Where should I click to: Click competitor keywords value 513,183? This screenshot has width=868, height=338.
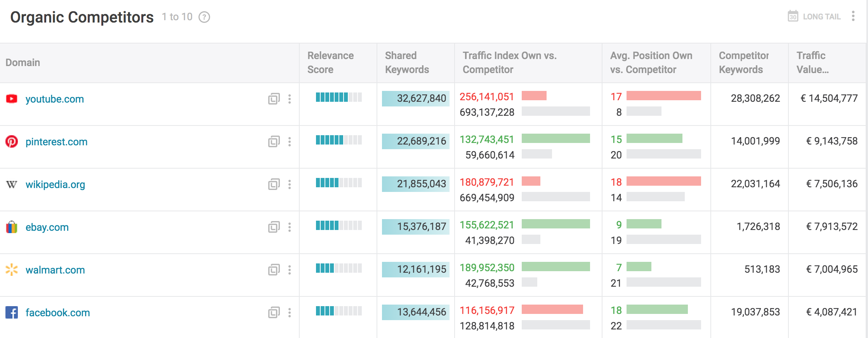(x=762, y=269)
